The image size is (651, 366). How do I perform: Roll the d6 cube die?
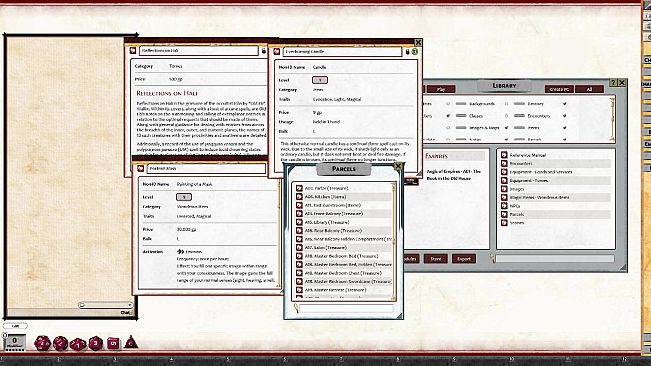[x=113, y=343]
